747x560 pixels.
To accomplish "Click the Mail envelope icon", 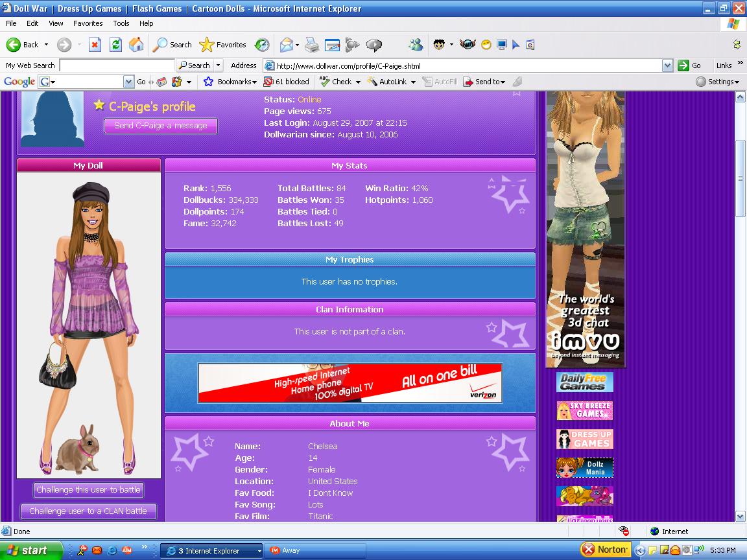I will point(287,45).
